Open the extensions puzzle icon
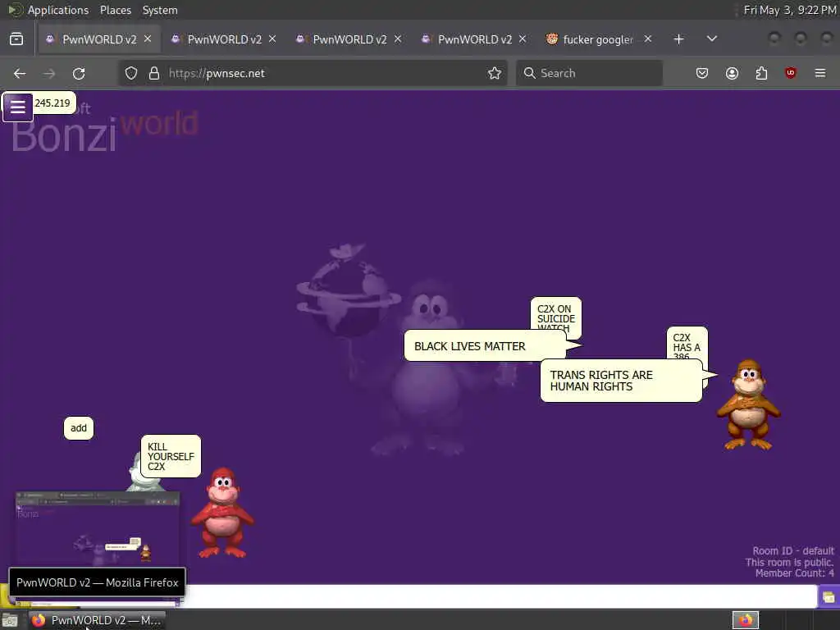 (761, 73)
